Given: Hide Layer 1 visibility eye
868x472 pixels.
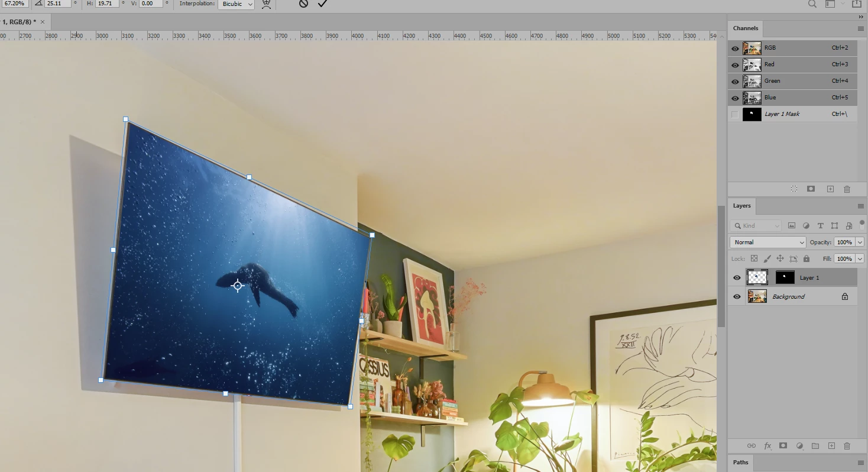Looking at the screenshot, I should [x=737, y=277].
